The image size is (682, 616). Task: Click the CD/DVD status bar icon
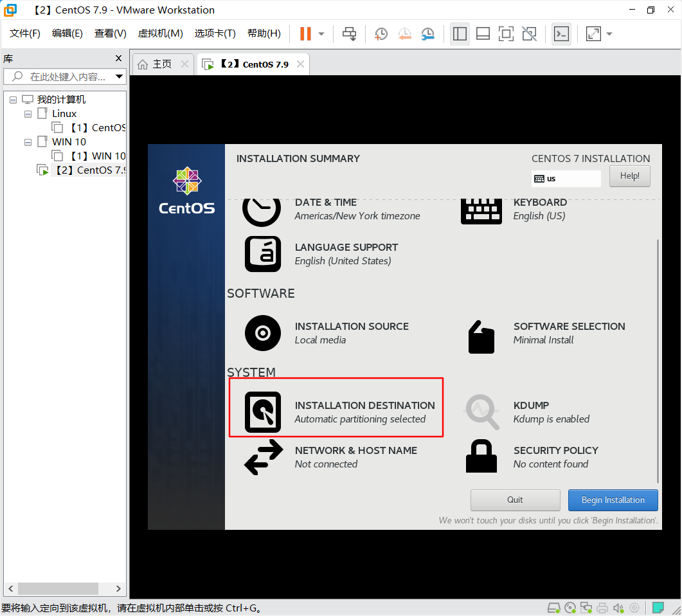570,608
